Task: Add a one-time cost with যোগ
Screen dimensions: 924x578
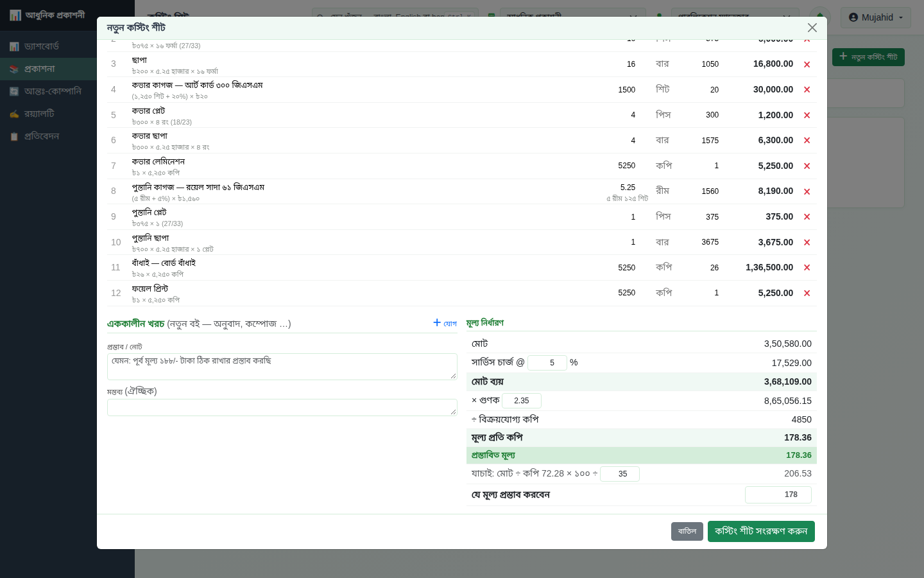Action: point(445,323)
